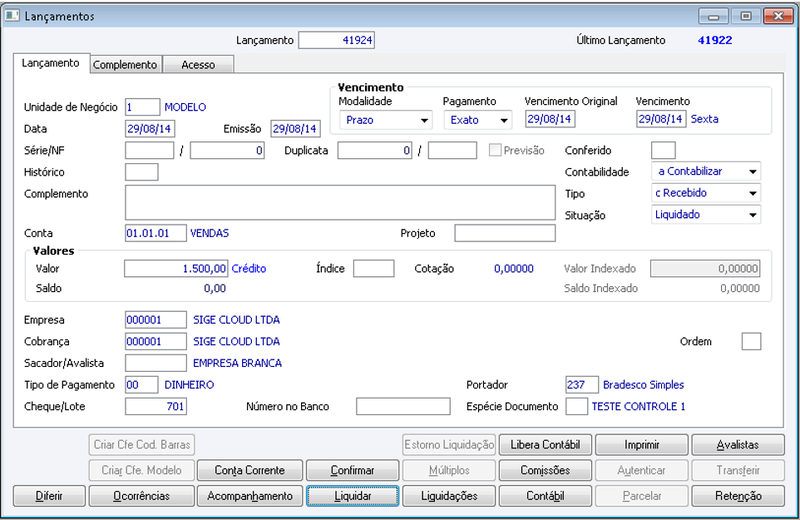Image resolution: width=800 pixels, height=520 pixels.
Task: Click the Projeto field
Action: (x=505, y=233)
